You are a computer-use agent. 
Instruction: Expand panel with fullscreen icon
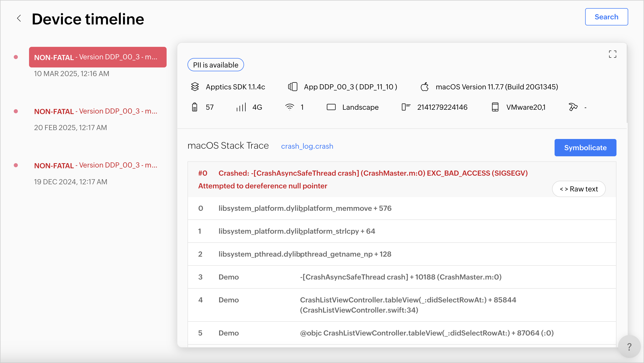point(612,54)
